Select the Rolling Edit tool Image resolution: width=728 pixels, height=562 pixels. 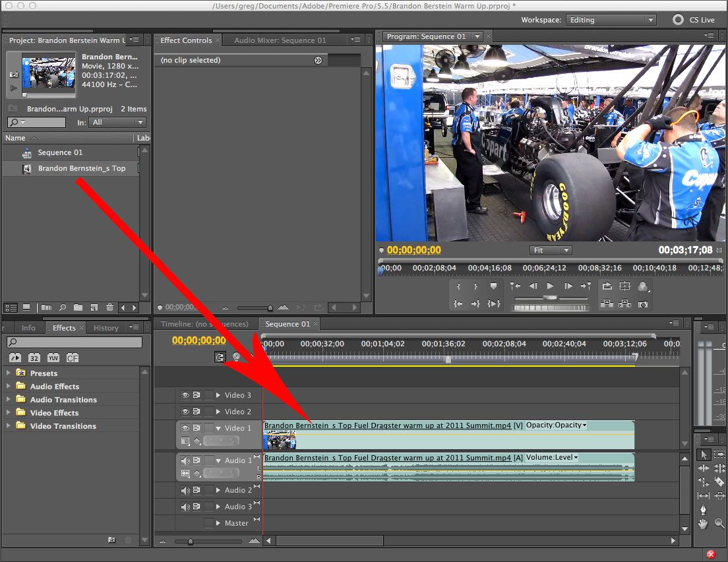tap(719, 468)
